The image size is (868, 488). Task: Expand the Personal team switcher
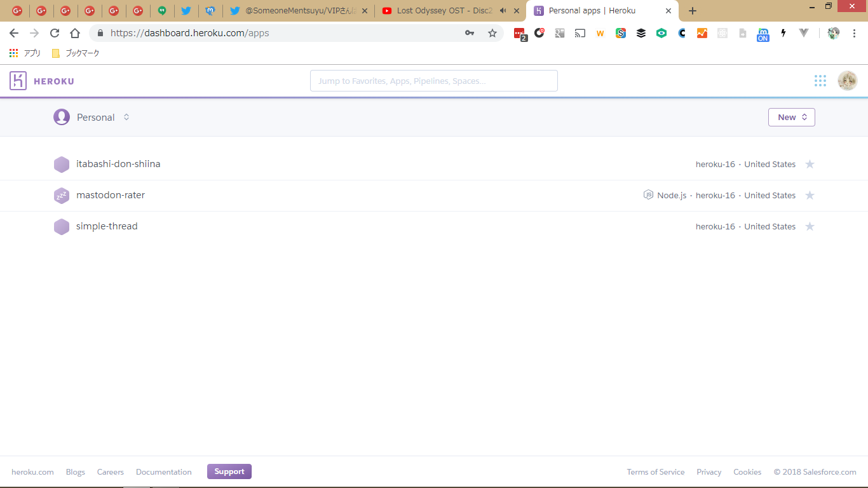click(126, 117)
